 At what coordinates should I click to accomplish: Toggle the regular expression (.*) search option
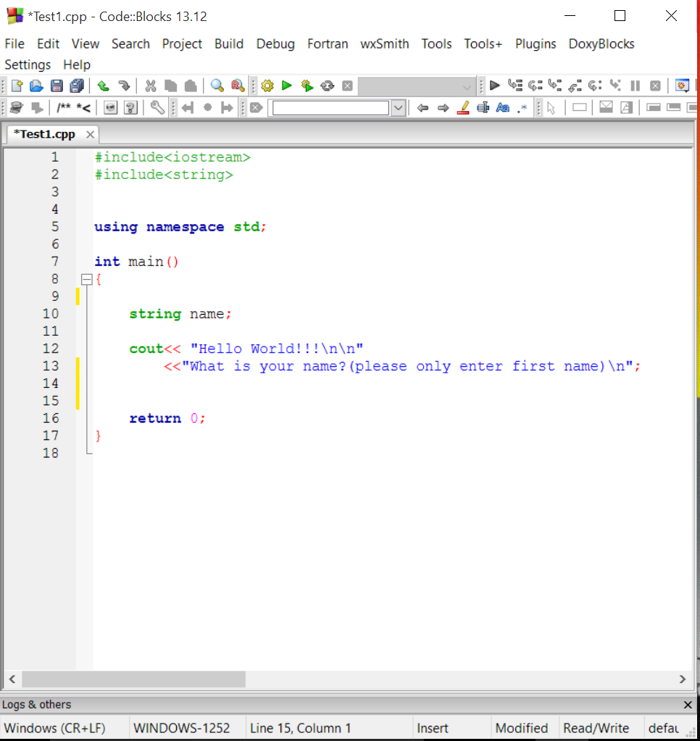pyautogui.click(x=522, y=108)
